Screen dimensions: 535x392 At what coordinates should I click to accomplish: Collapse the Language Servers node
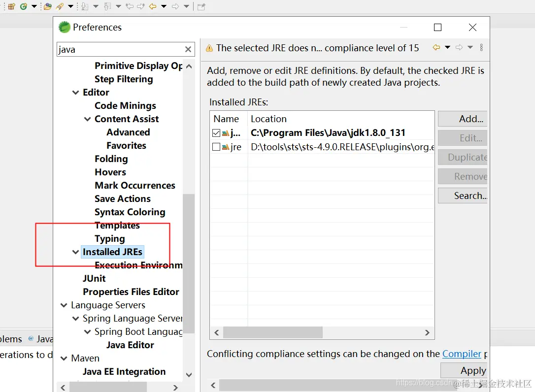[x=64, y=305]
